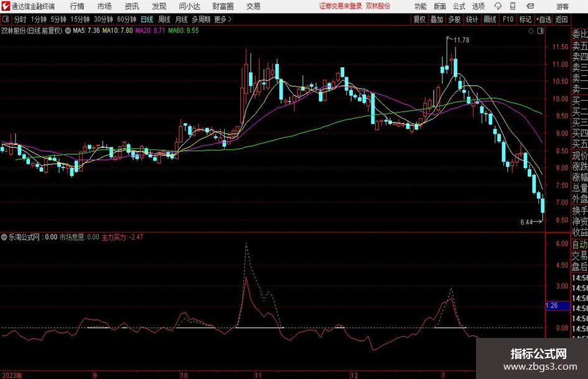Open the 功能 menu
Image resolution: width=588 pixels, height=379 pixels.
click(x=421, y=6)
